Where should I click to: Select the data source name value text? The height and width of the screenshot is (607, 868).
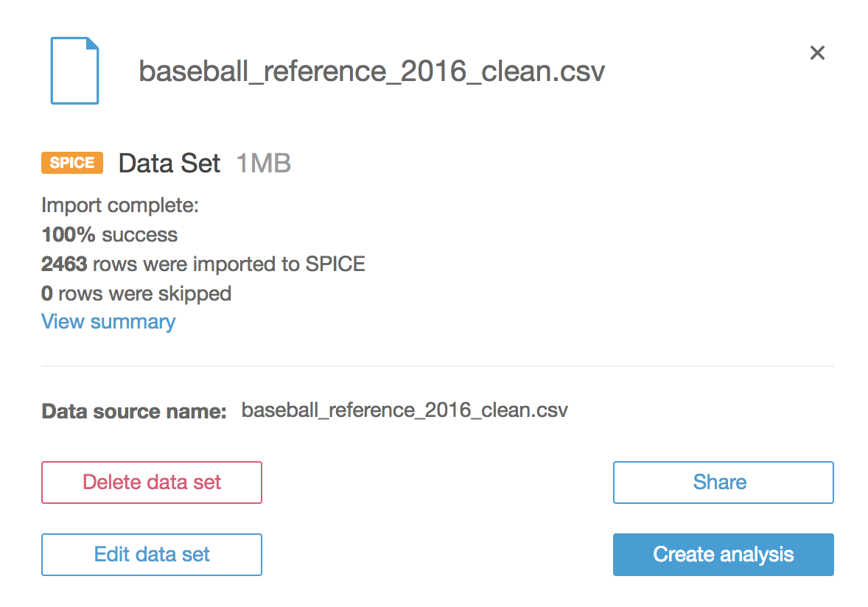[405, 410]
